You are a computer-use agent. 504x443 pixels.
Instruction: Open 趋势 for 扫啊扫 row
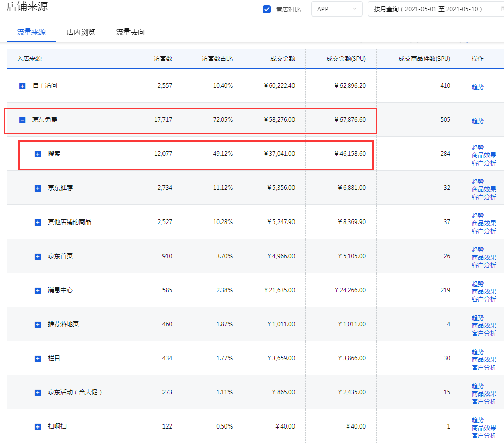click(477, 420)
